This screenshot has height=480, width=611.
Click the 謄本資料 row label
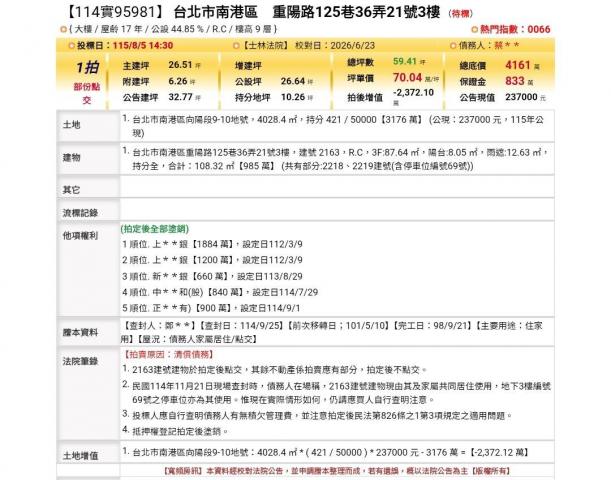[x=80, y=332]
